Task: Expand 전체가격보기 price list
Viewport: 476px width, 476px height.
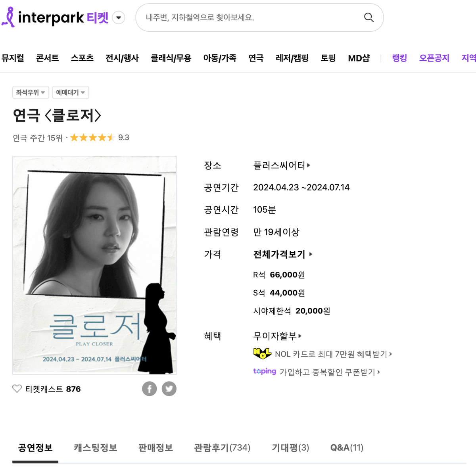Action: click(283, 254)
